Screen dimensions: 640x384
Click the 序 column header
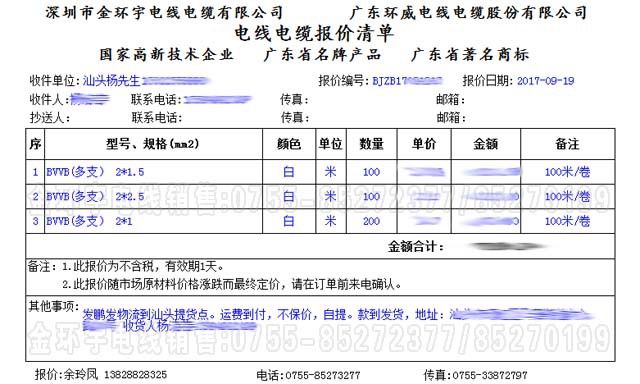(x=35, y=144)
